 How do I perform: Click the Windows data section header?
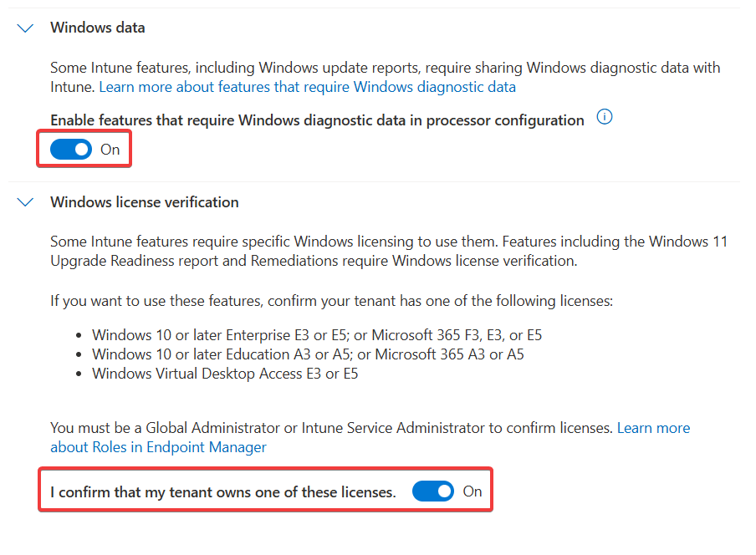pyautogui.click(x=97, y=28)
